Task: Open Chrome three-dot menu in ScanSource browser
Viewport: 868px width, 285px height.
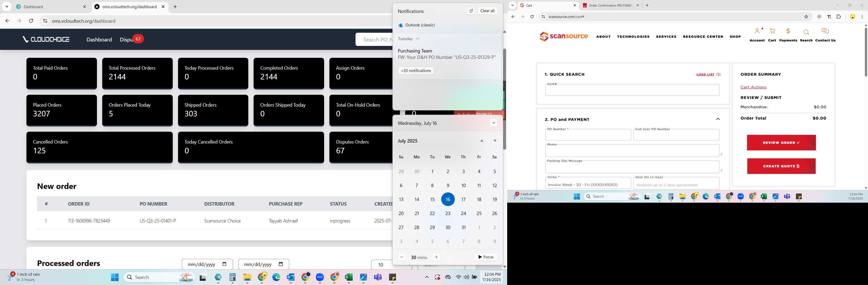Action: 862,16
